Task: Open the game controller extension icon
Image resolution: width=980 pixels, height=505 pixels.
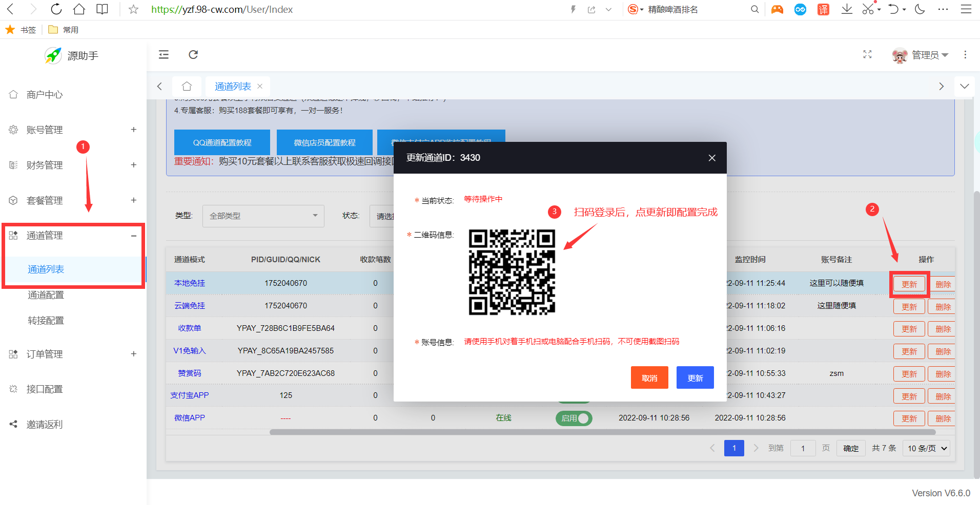Action: [777, 9]
